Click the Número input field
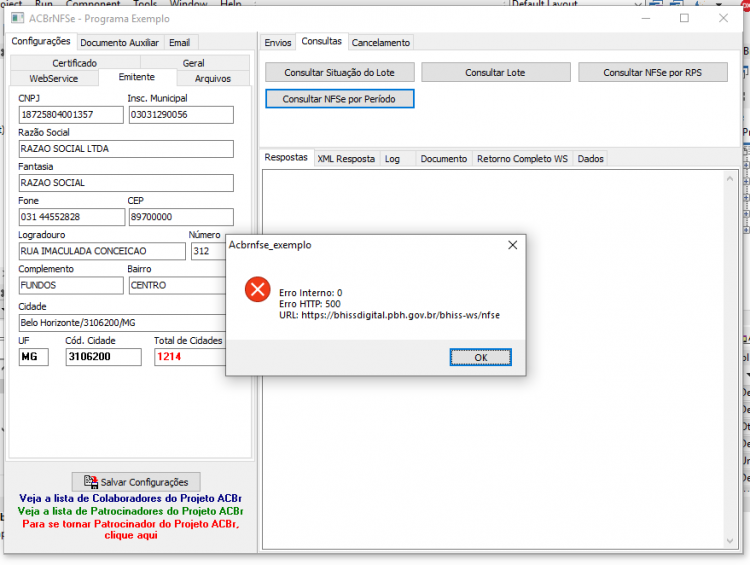 click(x=208, y=251)
